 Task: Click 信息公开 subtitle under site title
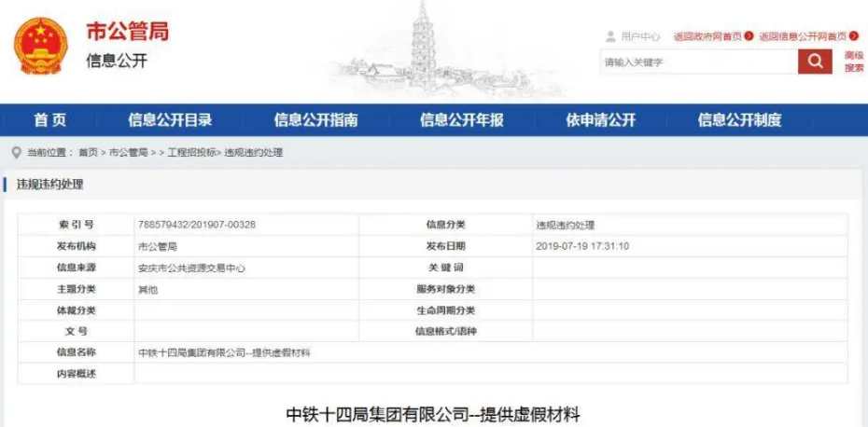(x=117, y=61)
